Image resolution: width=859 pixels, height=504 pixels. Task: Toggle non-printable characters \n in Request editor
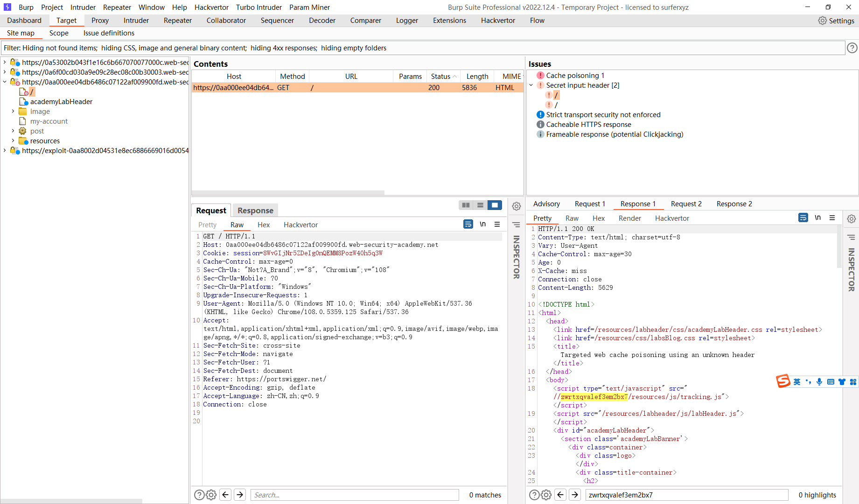coord(483,224)
